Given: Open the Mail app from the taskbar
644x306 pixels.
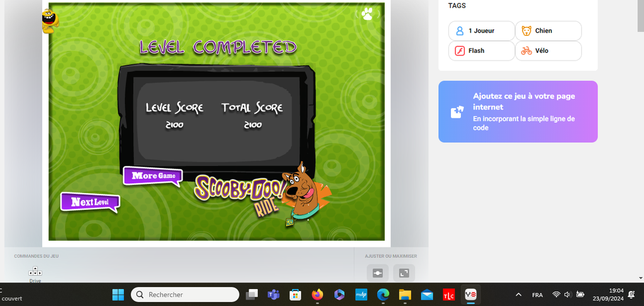Looking at the screenshot, I should click(427, 295).
